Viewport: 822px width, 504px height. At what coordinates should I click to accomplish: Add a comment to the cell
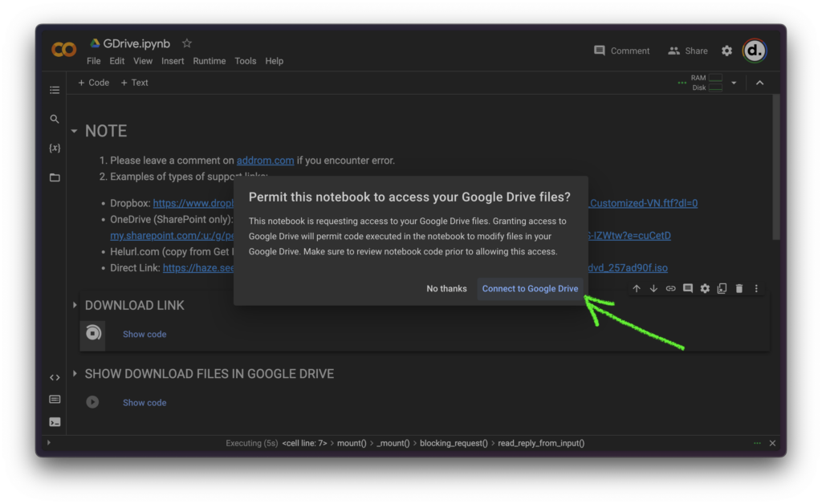tap(688, 289)
